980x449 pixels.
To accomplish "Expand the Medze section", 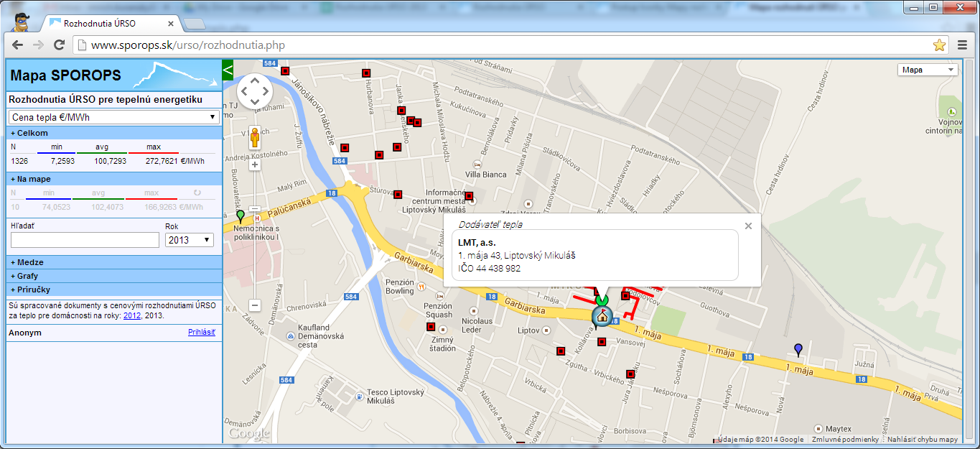I will (114, 262).
